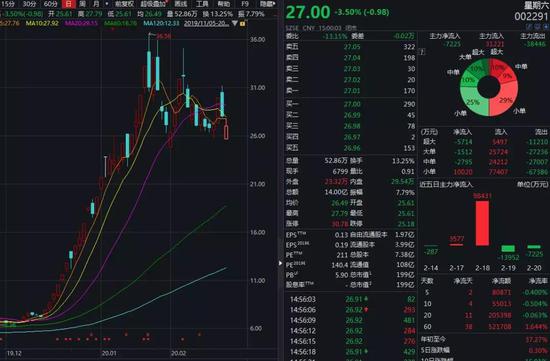Click the tick row at 14:56:12
This screenshot has width=550, height=361.
pos(351,330)
